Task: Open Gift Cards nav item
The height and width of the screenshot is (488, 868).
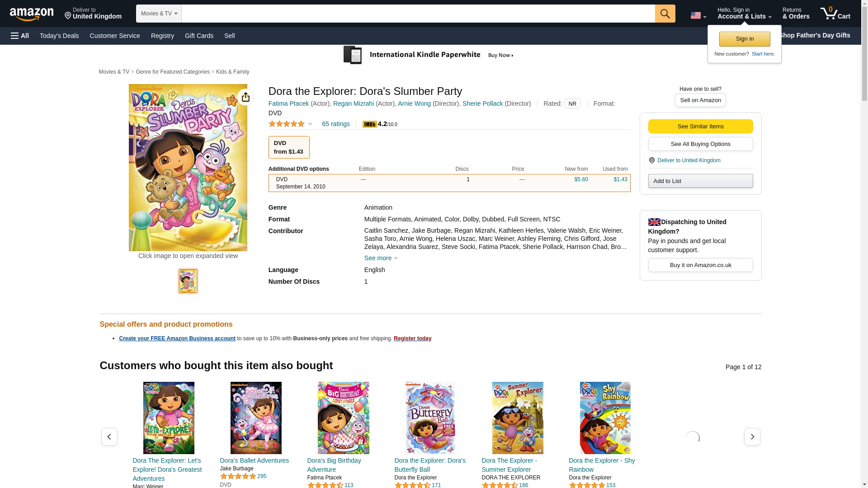Action: point(199,36)
